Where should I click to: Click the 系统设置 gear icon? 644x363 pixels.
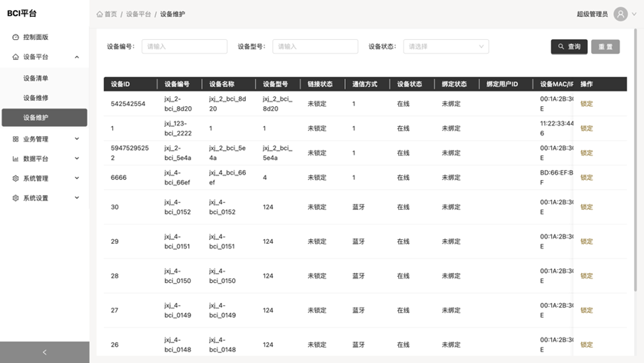click(16, 198)
